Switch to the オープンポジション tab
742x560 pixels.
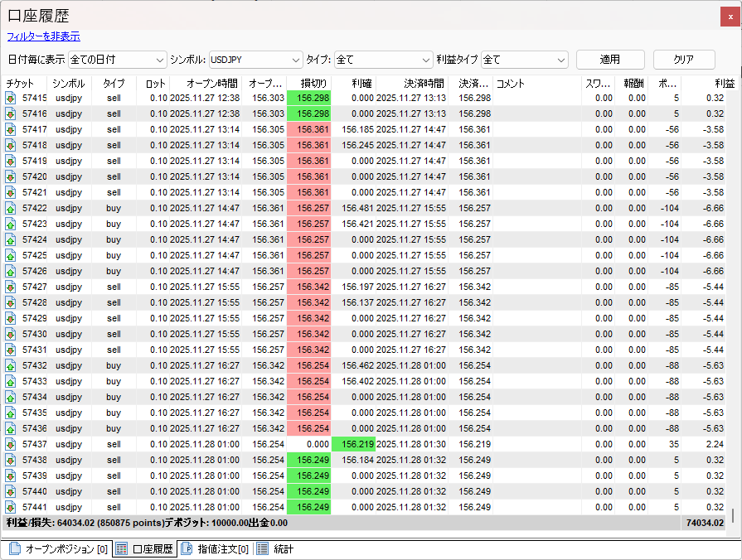click(x=66, y=548)
